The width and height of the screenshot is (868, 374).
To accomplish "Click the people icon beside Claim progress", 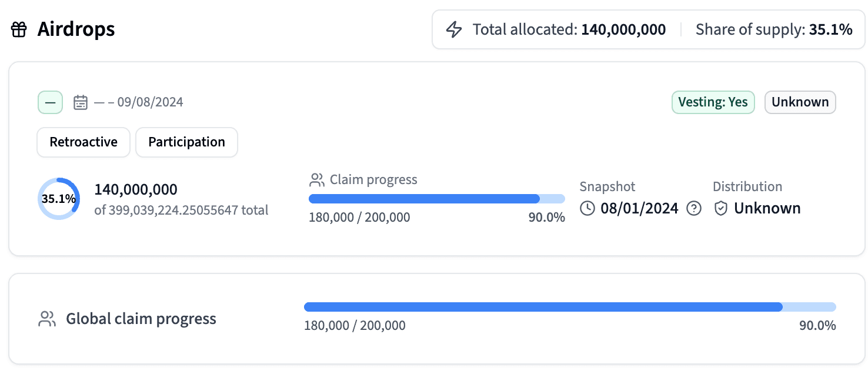I will [317, 179].
